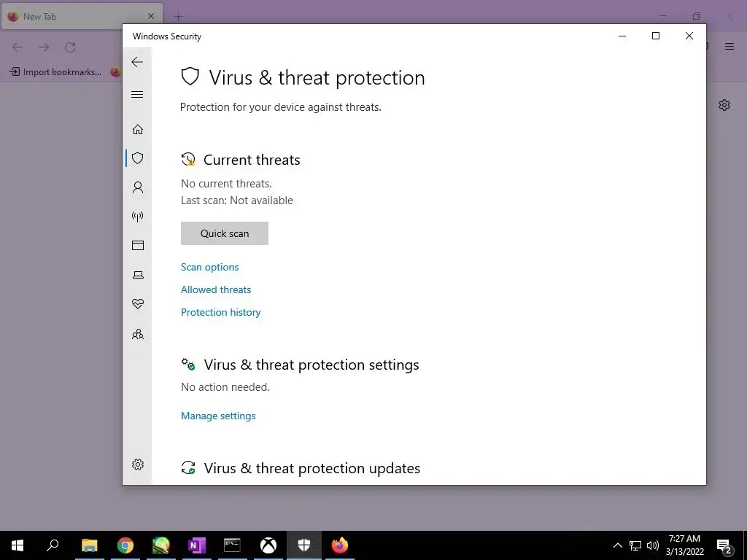Show hidden system tray icons chevron
The height and width of the screenshot is (560, 747).
[x=617, y=545]
